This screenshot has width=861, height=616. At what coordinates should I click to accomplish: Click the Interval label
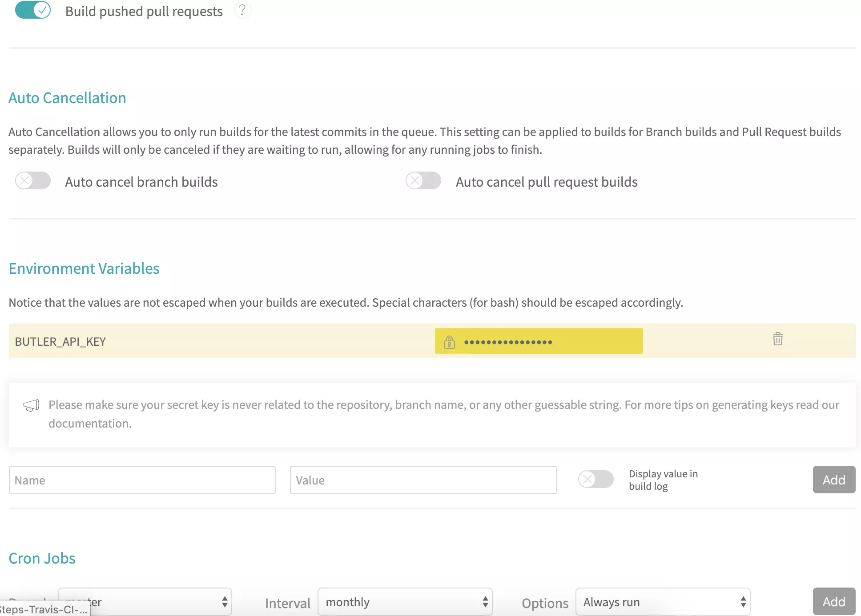pos(288,603)
